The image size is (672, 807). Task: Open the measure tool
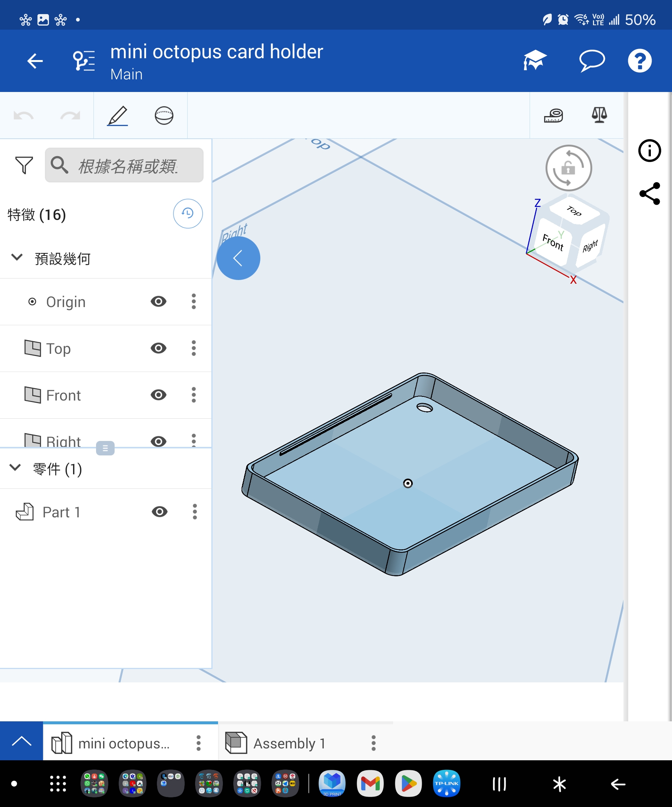(553, 115)
